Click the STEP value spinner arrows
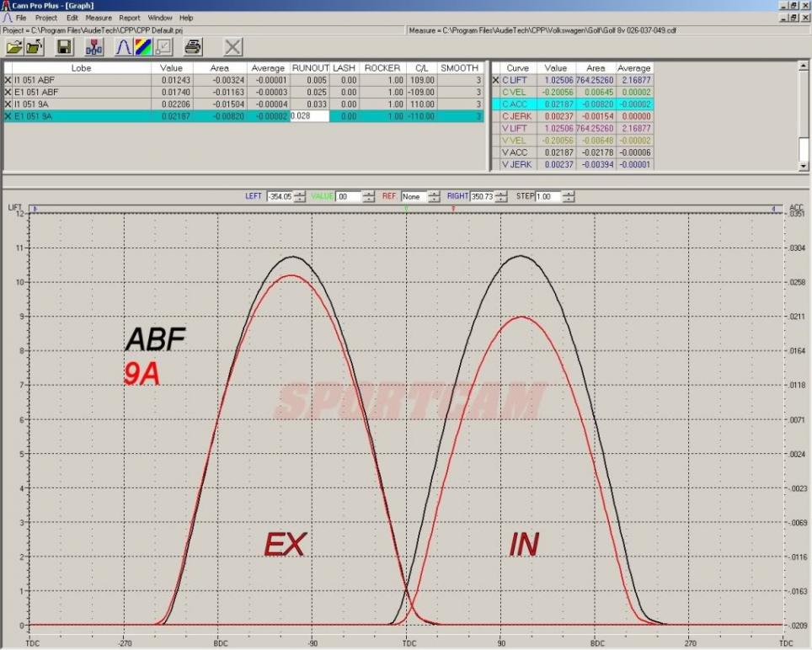The image size is (812, 650). click(568, 197)
